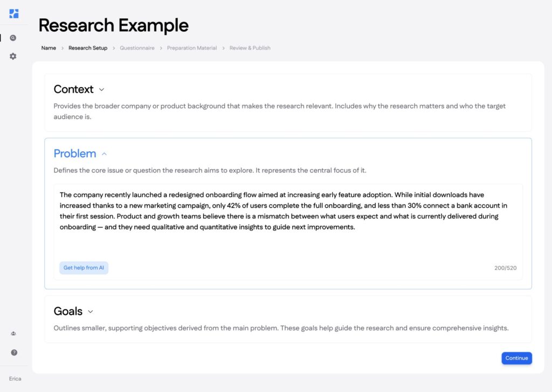Collapse the Problem section chevron
The width and height of the screenshot is (552, 392).
tap(104, 154)
